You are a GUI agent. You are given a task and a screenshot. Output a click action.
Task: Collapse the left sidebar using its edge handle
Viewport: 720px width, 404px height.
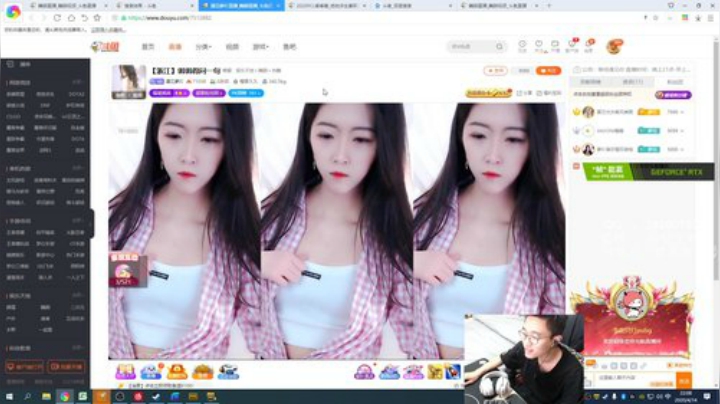(x=92, y=223)
